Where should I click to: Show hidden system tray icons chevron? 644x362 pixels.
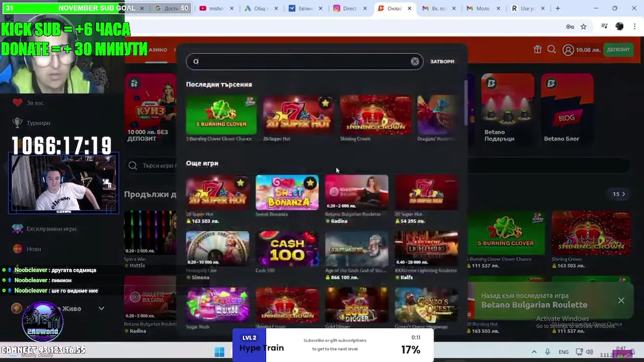[x=534, y=352]
